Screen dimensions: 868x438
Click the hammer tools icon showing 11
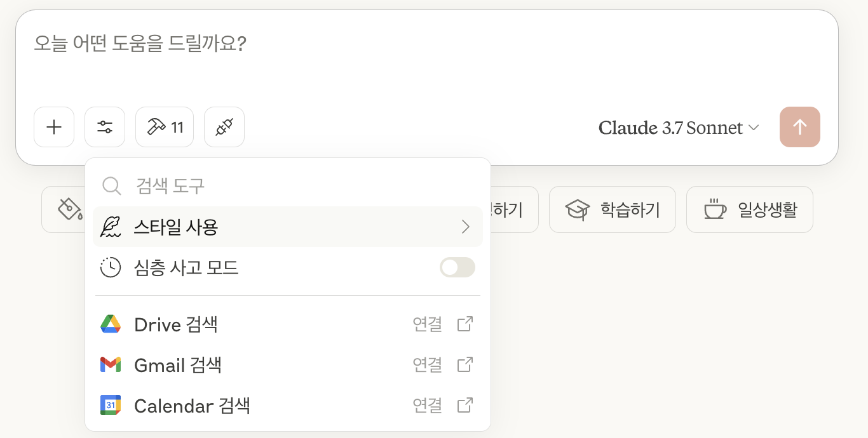(165, 127)
